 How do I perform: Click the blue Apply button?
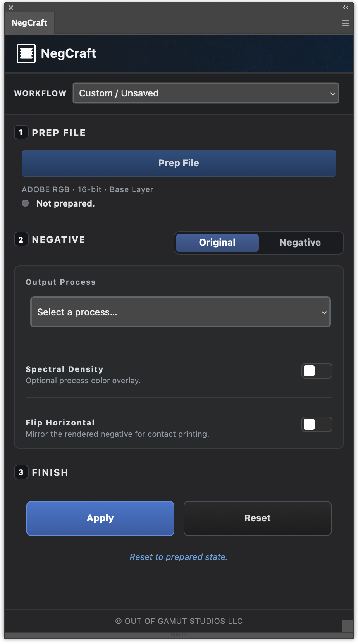[100, 518]
